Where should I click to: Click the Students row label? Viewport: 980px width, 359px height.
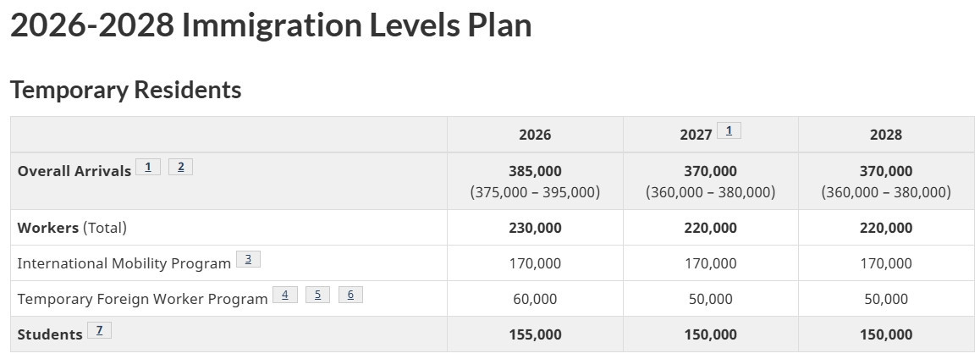tap(50, 334)
